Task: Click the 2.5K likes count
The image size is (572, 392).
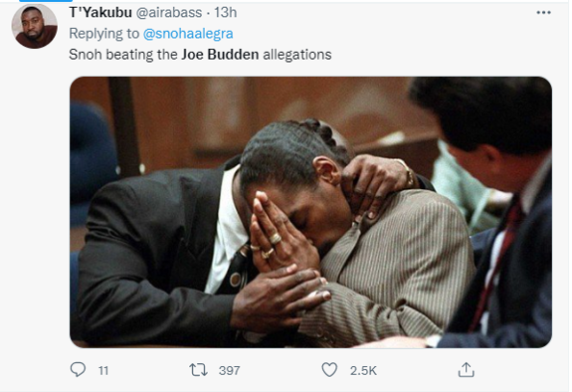Action: tap(363, 371)
